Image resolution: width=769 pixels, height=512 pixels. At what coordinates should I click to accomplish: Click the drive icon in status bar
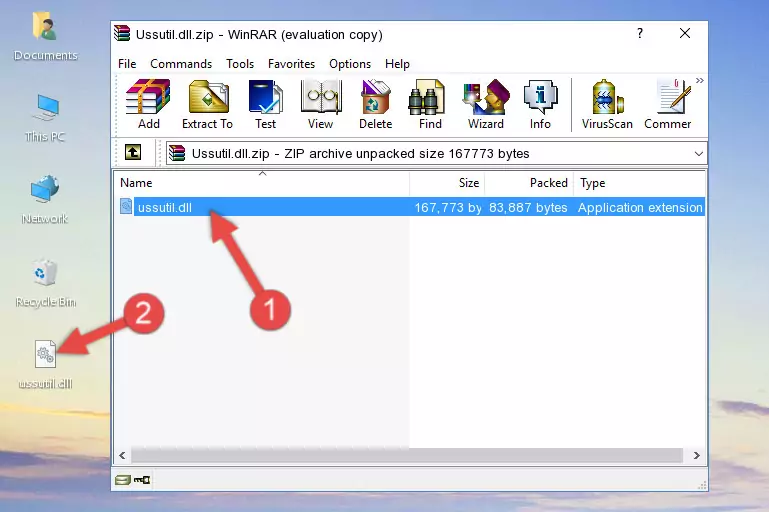pos(123,480)
